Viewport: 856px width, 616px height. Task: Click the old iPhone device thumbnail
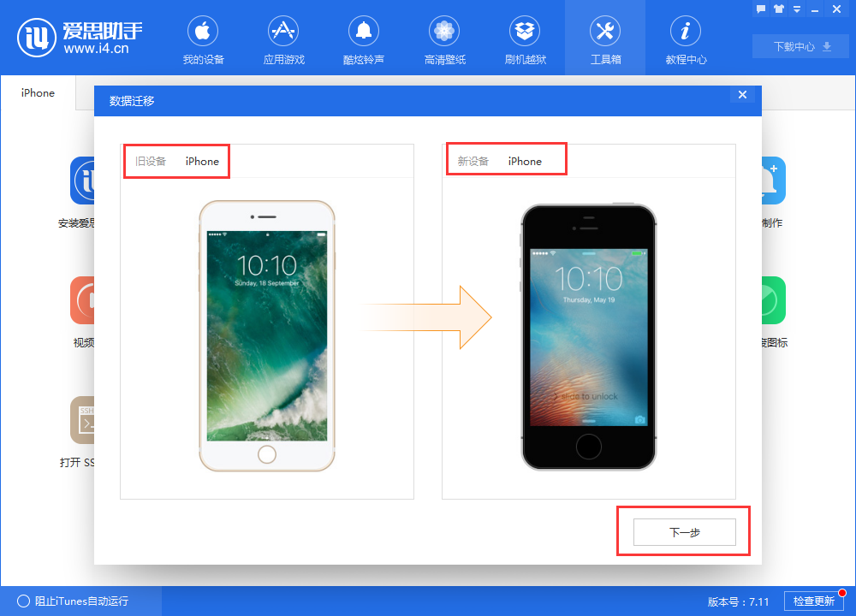[266, 336]
